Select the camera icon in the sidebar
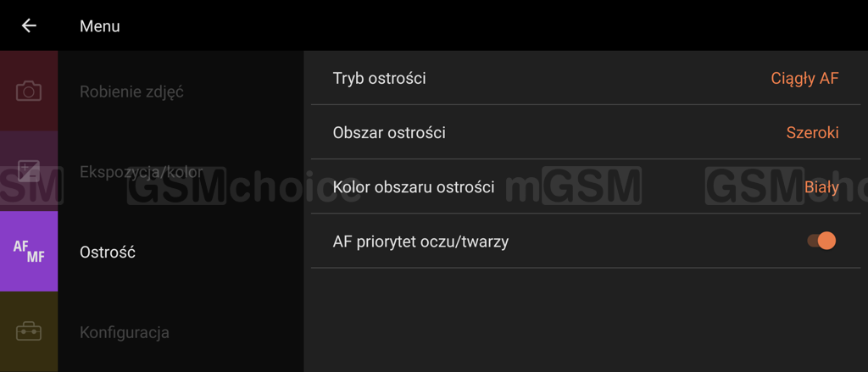This screenshot has width=868, height=372. [29, 91]
